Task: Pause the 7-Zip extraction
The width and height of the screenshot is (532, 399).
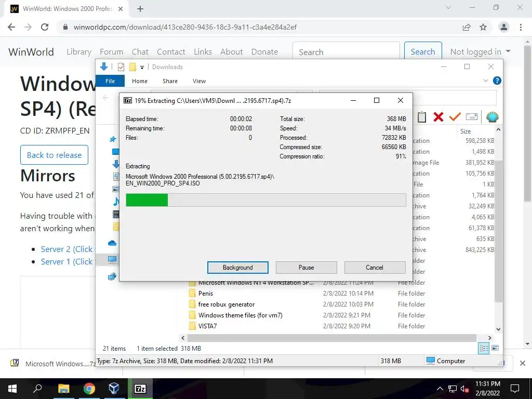Action: tap(307, 268)
